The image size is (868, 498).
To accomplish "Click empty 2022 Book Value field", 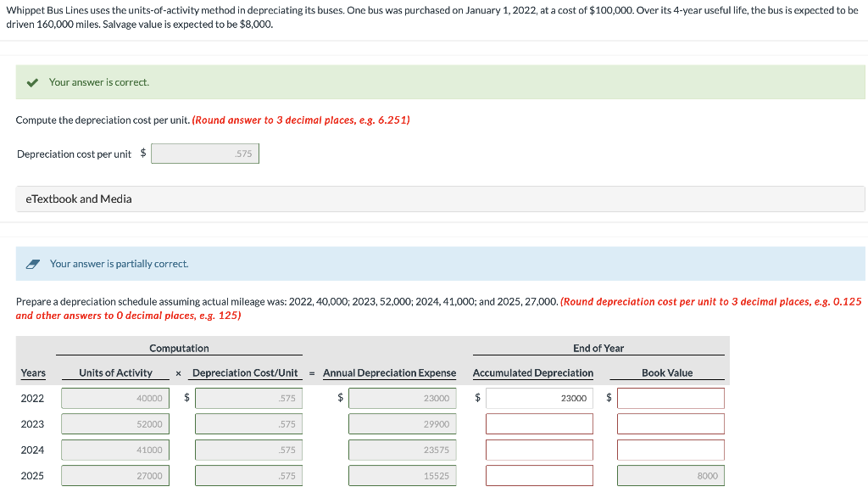I will [671, 398].
